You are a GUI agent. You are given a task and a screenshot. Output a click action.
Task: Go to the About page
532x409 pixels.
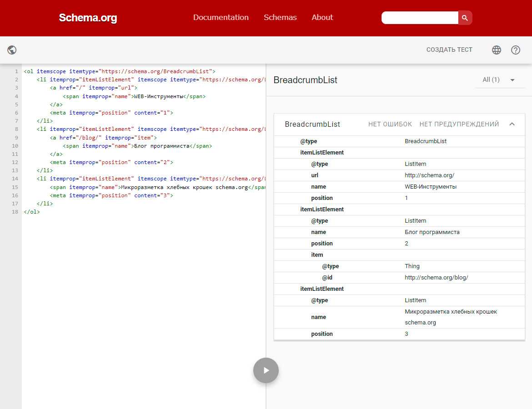[322, 17]
